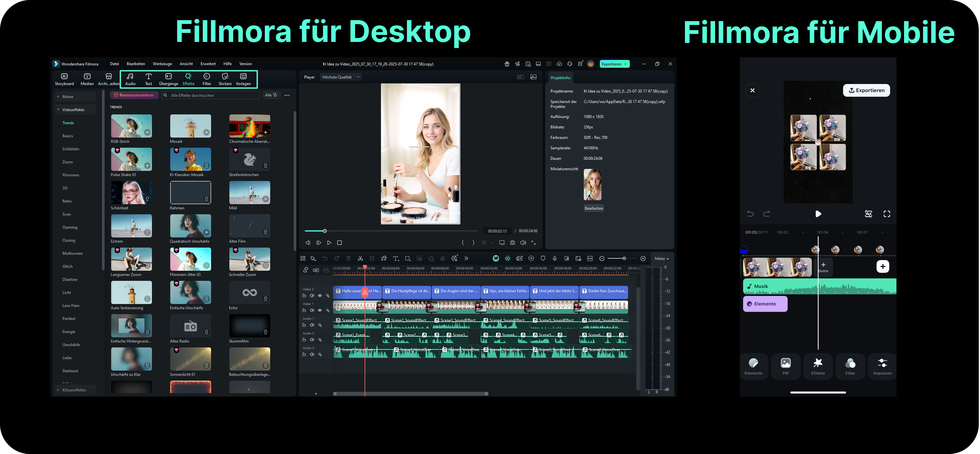The height and width of the screenshot is (454, 980).
Task: Mute the Audio 2 track
Action: point(312,340)
